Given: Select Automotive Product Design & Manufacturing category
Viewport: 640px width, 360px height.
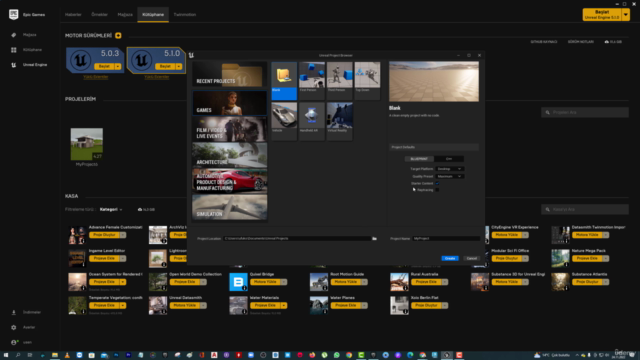Looking at the screenshot, I should pyautogui.click(x=230, y=181).
